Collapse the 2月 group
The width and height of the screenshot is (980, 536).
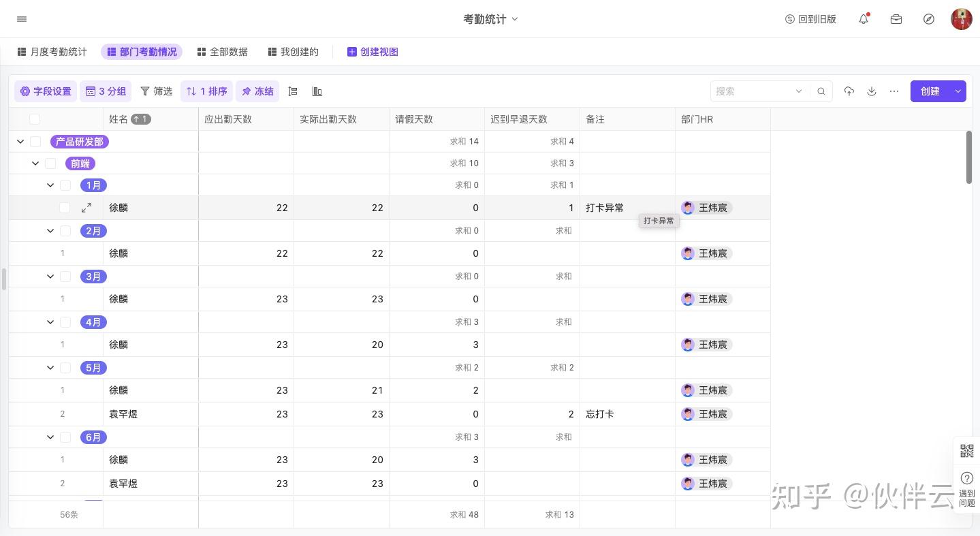[x=50, y=231]
